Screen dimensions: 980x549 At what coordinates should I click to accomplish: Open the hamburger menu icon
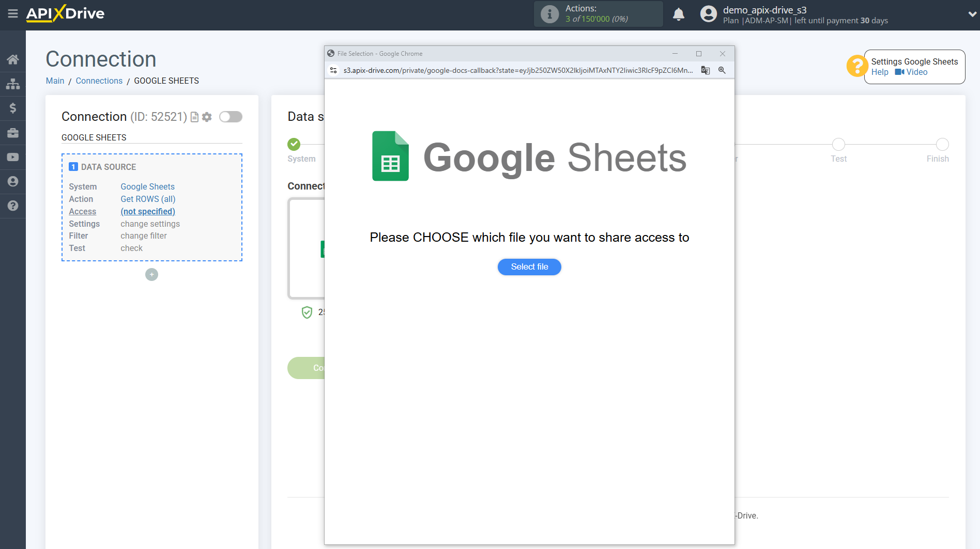[x=13, y=14]
